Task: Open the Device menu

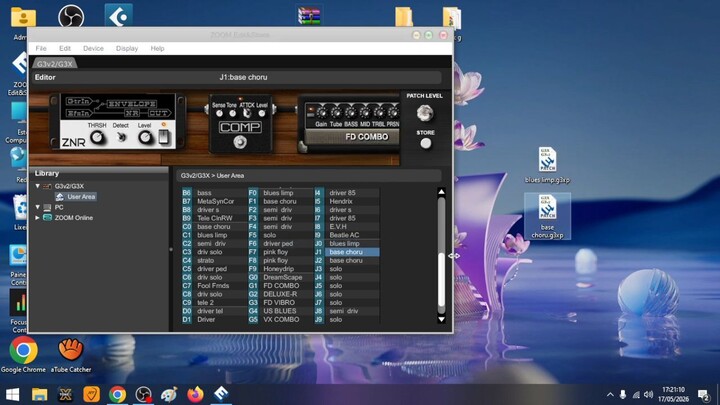Action: click(x=93, y=48)
